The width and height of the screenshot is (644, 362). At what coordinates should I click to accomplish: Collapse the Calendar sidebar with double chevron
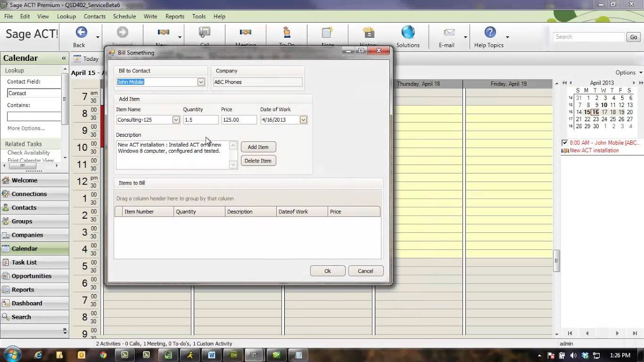[64, 58]
